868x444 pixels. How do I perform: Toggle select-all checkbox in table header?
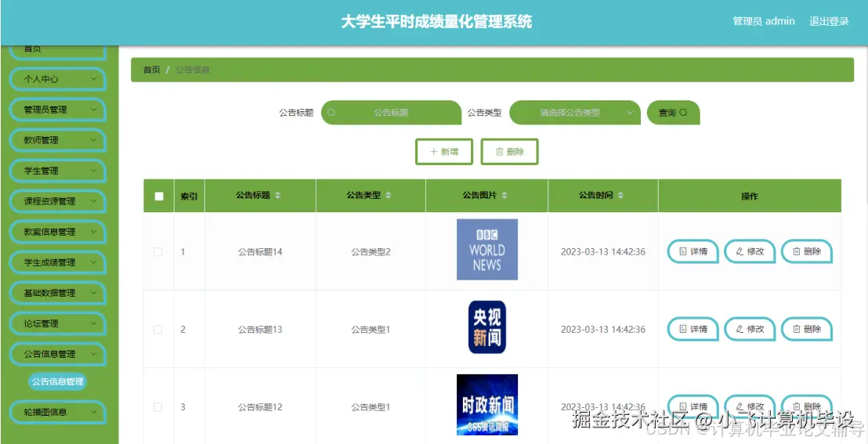[159, 196]
